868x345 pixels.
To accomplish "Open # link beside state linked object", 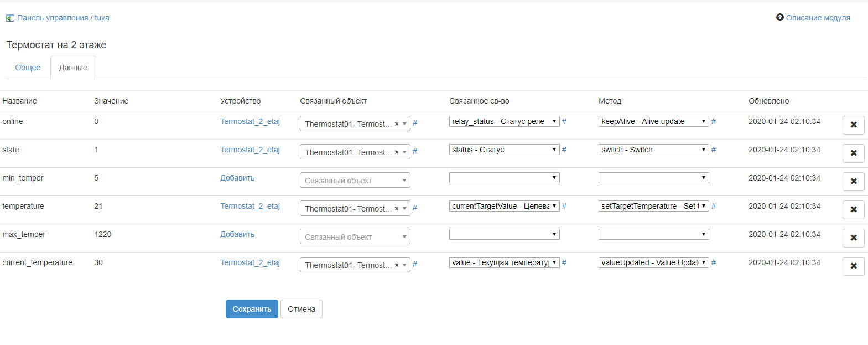I will pyautogui.click(x=415, y=151).
